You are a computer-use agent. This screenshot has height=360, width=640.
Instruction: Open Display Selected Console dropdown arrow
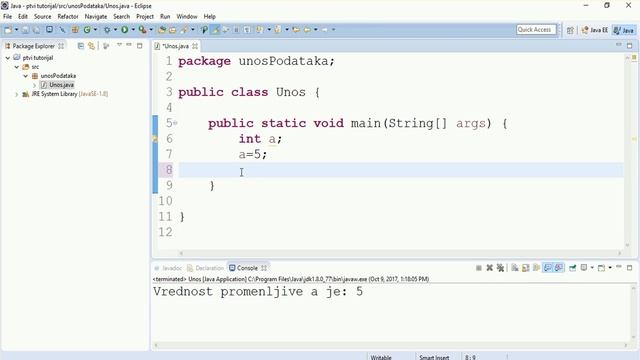[x=592, y=268]
